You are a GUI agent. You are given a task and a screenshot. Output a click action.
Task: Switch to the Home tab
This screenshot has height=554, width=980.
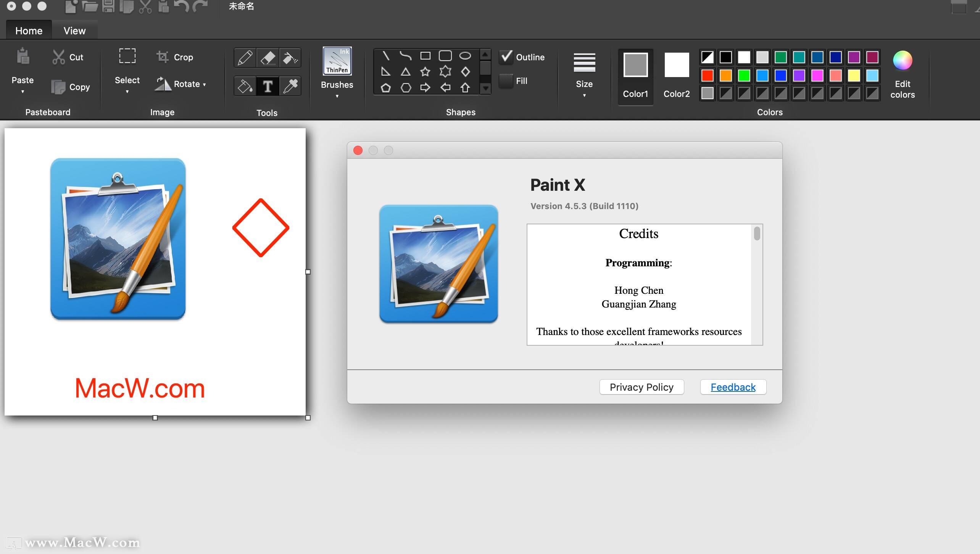point(28,30)
